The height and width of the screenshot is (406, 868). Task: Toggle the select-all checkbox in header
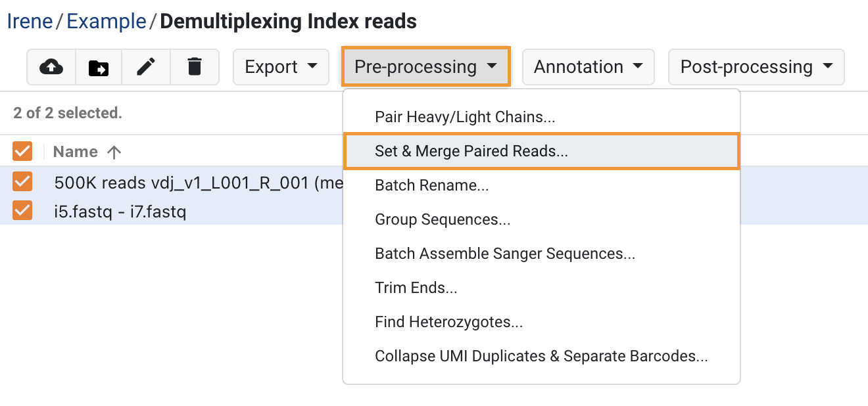(22, 152)
